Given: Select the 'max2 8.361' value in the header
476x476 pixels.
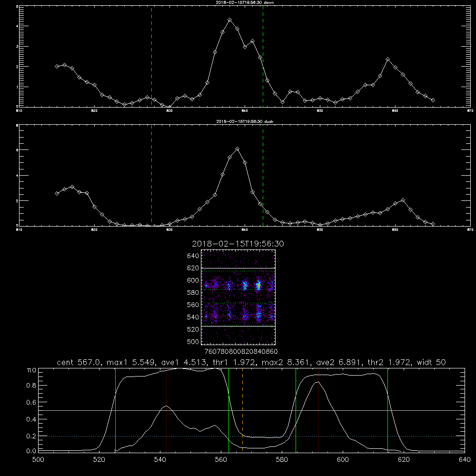Looking at the screenshot, I should 286,362.
